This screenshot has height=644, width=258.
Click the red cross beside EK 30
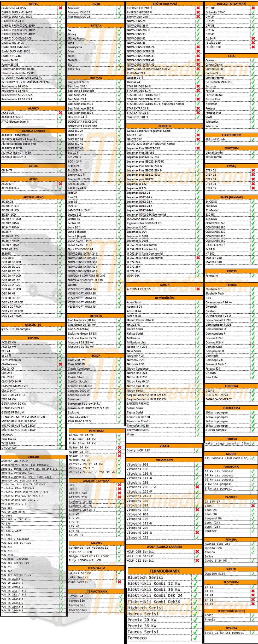pyautogui.click(x=253, y=600)
